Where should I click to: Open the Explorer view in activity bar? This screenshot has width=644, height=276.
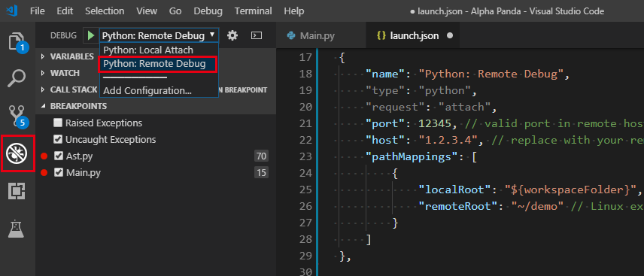[x=17, y=41]
